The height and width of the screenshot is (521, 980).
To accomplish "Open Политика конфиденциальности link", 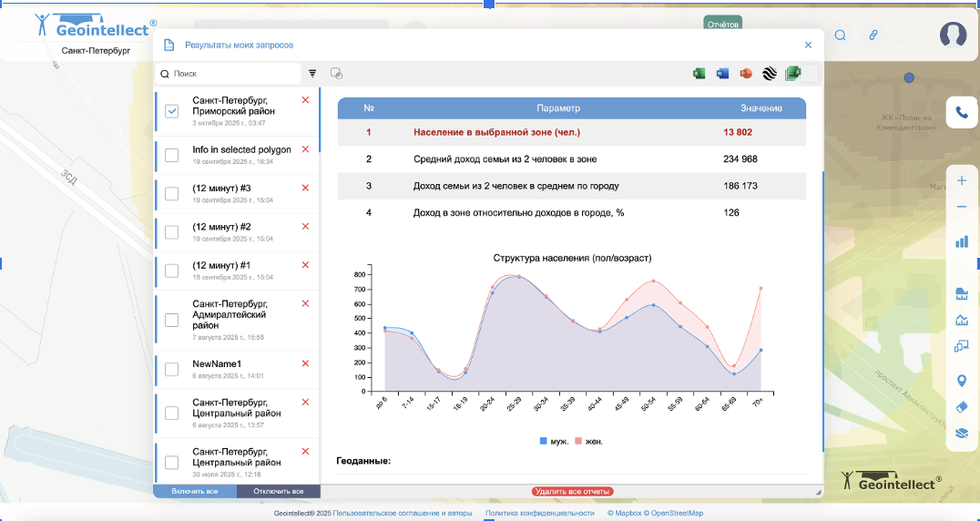I will [539, 513].
